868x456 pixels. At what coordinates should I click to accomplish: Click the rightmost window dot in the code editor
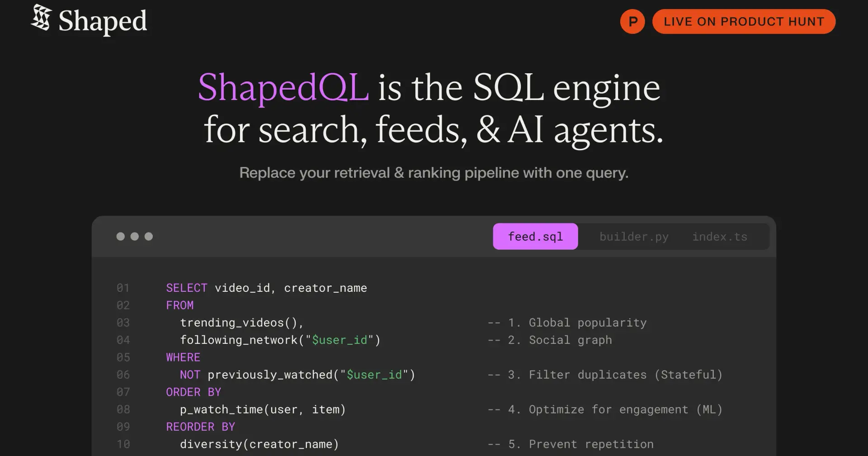click(x=149, y=236)
